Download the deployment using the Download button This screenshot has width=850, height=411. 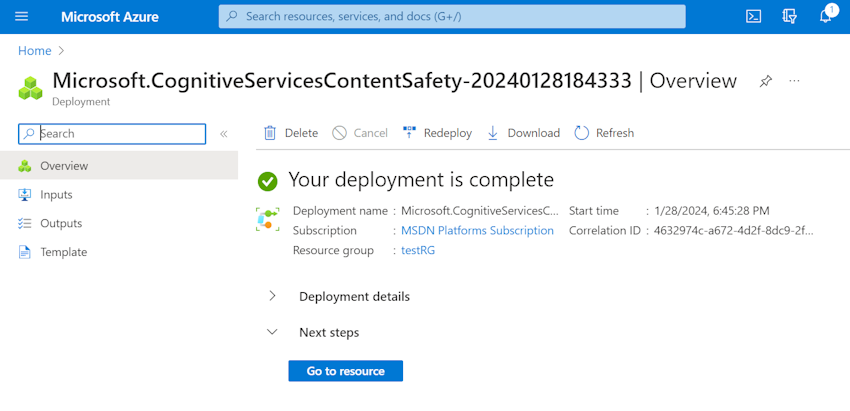pyautogui.click(x=523, y=133)
